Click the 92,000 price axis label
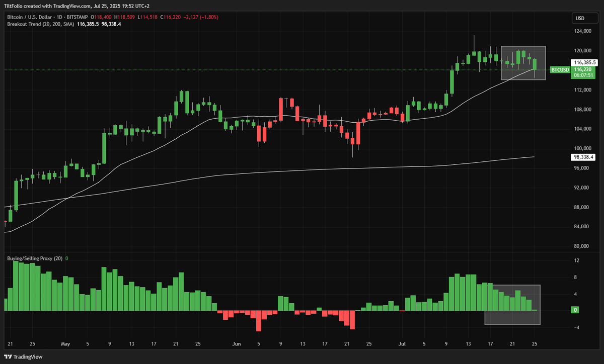Viewport: 604px width, 364px height. [582, 188]
